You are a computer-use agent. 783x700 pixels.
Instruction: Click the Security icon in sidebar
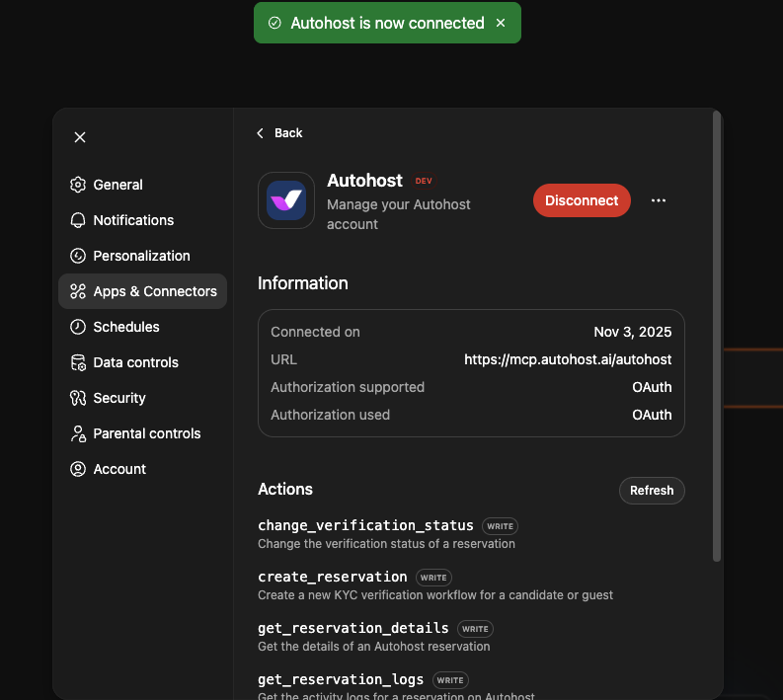pyautogui.click(x=78, y=398)
